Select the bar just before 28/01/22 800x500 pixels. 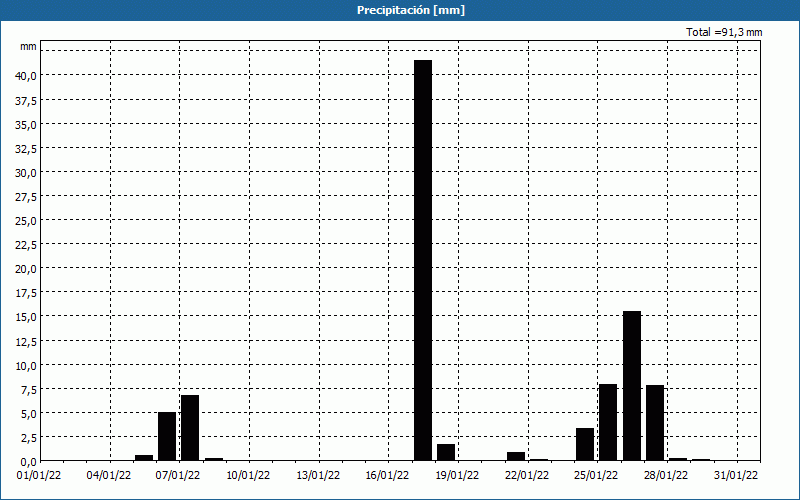655,423
